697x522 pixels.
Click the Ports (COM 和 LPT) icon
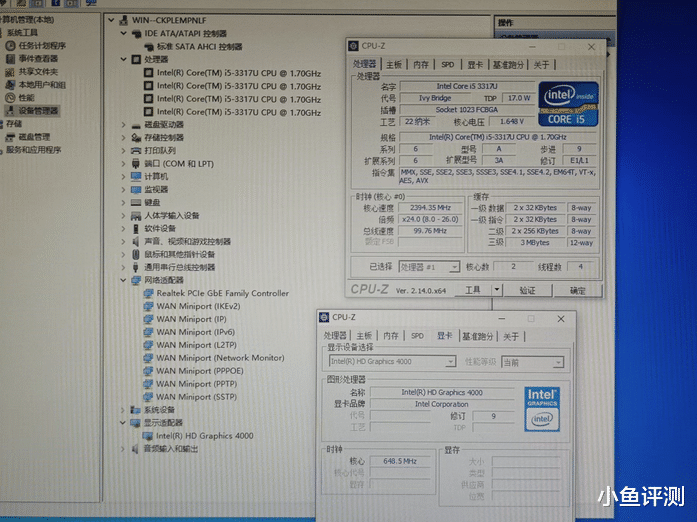[x=136, y=164]
